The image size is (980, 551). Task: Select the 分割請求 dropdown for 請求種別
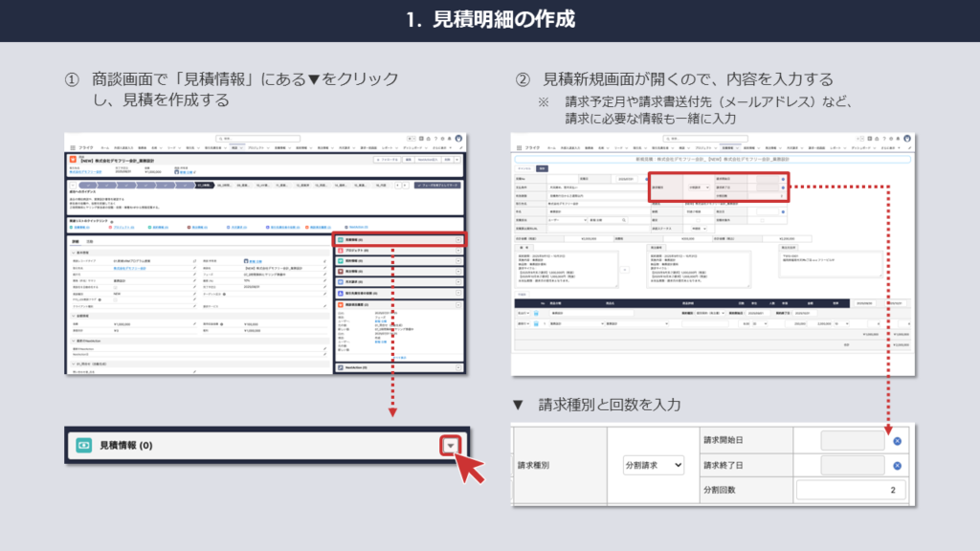click(650, 464)
